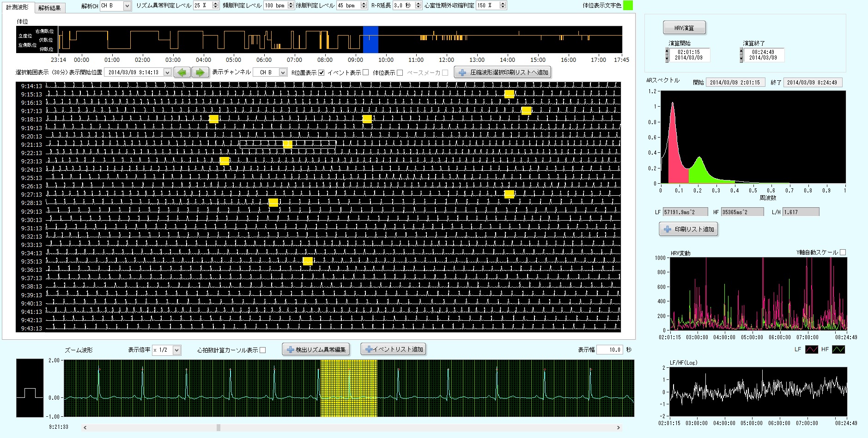Click the green left arrow to go to the previous range
868x438 pixels.
point(182,72)
